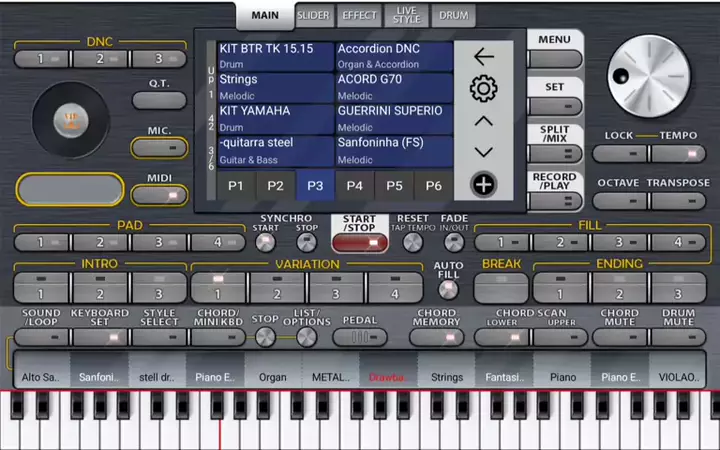Select Accordion DNC sound in list
The height and width of the screenshot is (450, 720).
point(393,56)
